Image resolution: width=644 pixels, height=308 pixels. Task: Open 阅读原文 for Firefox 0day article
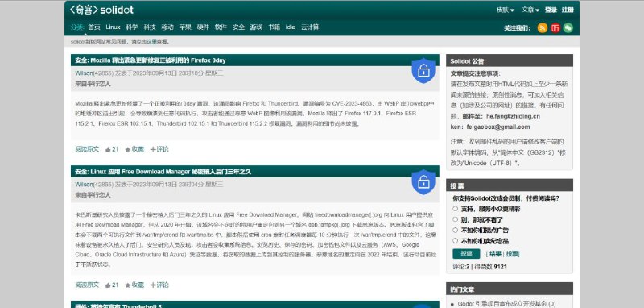point(87,149)
